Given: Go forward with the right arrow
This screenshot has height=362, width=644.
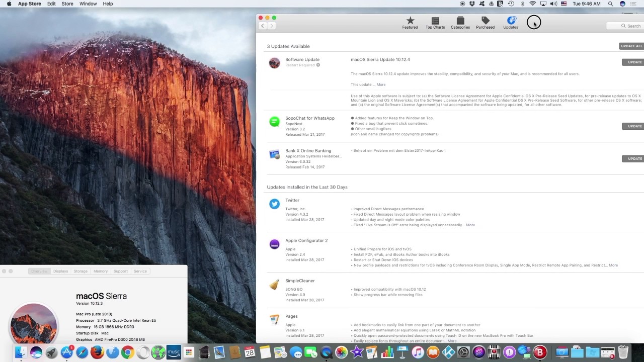Looking at the screenshot, I should coord(272,26).
